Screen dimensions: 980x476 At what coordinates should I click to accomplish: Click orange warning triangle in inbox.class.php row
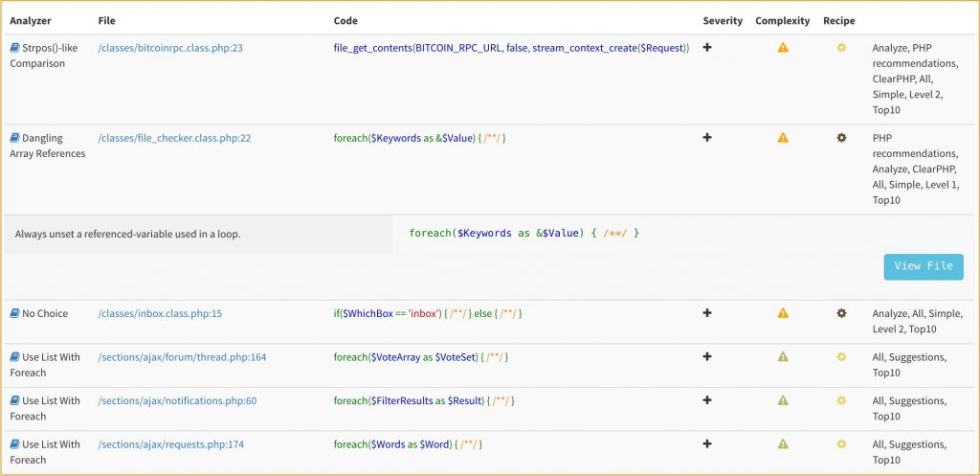(783, 313)
